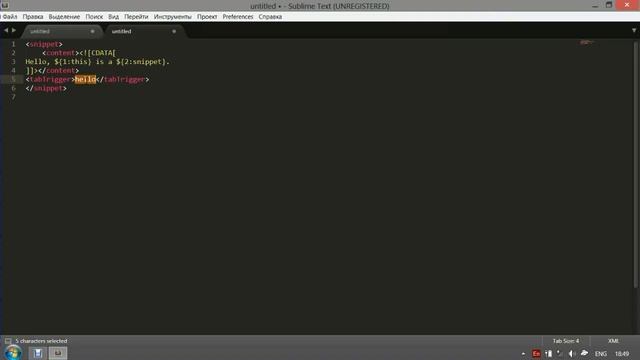Open the Справка menu
Screen dimensions: 640x360
[270, 17]
